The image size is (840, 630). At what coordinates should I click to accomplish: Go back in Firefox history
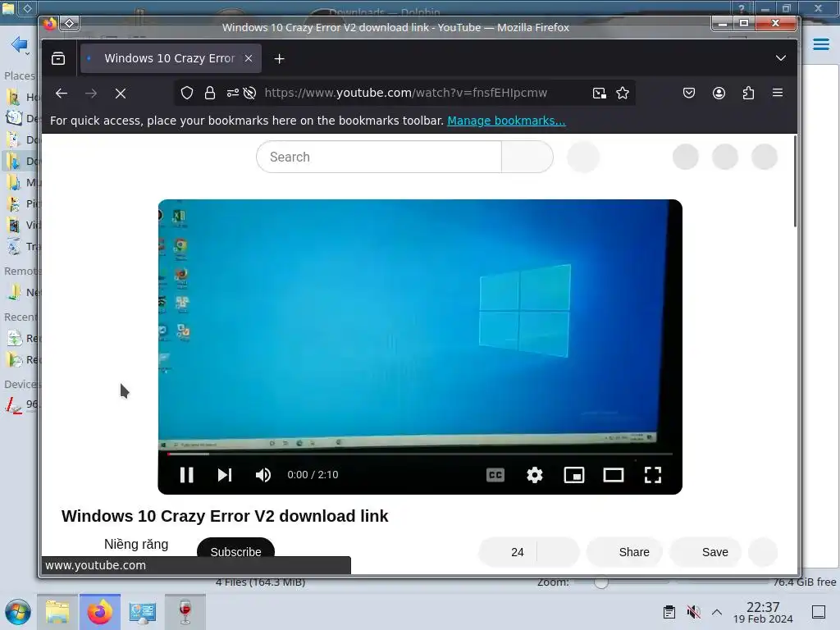coord(62,94)
